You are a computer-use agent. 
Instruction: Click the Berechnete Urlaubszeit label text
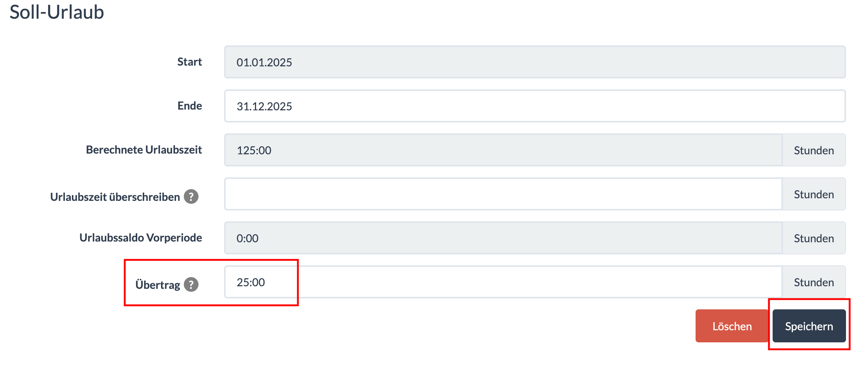tap(144, 150)
